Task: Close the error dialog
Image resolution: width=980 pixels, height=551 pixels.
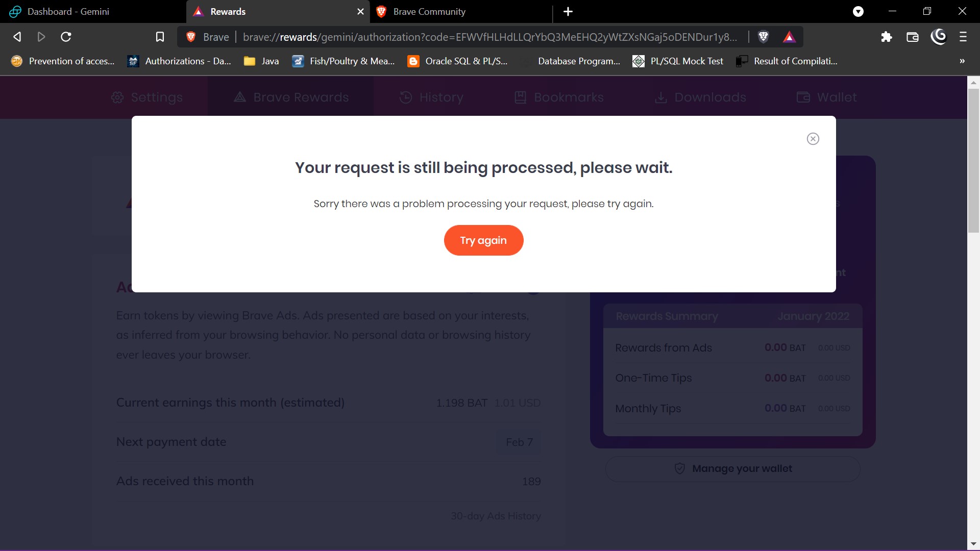Action: point(813,139)
